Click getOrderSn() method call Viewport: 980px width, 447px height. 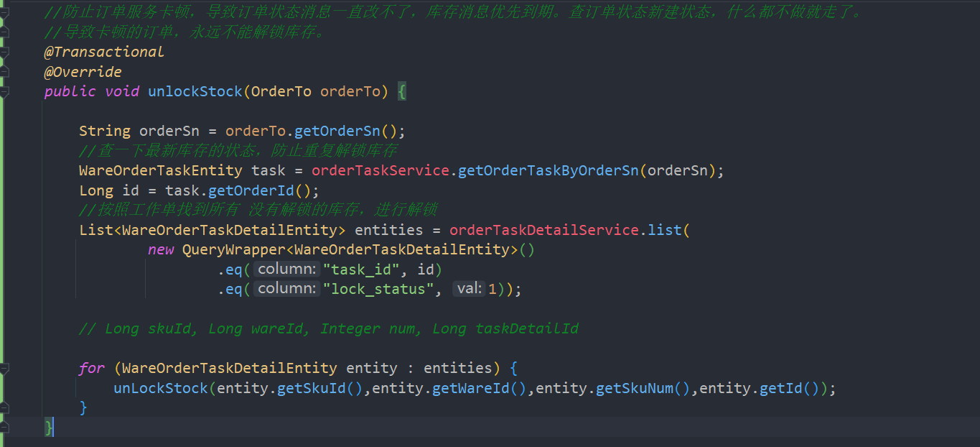coord(346,131)
